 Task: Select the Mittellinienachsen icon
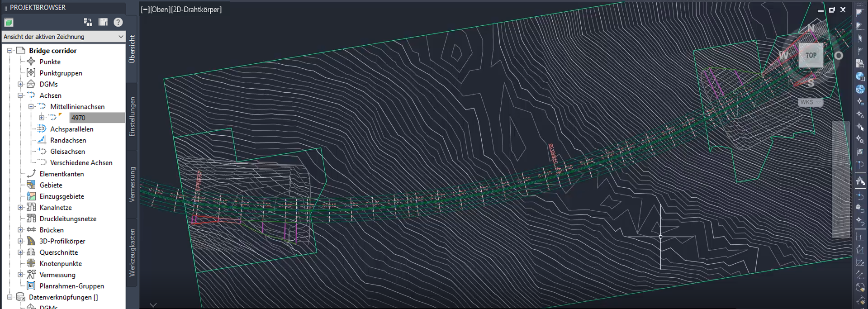pyautogui.click(x=42, y=106)
